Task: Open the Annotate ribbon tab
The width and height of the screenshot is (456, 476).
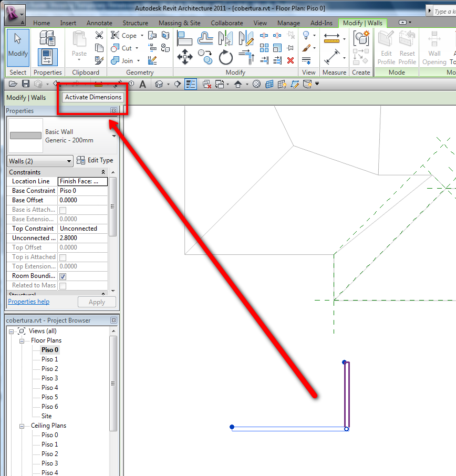Action: [99, 23]
